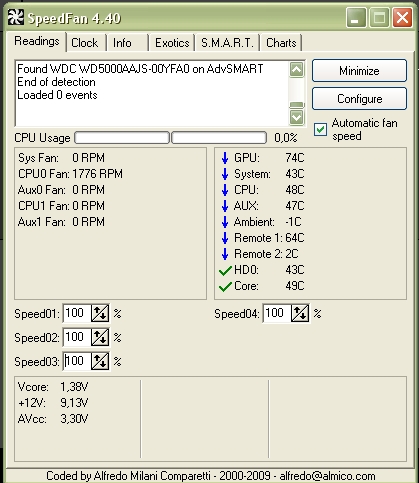Click the 0,0% CPU usage value
The height and width of the screenshot is (483, 419).
click(x=286, y=138)
